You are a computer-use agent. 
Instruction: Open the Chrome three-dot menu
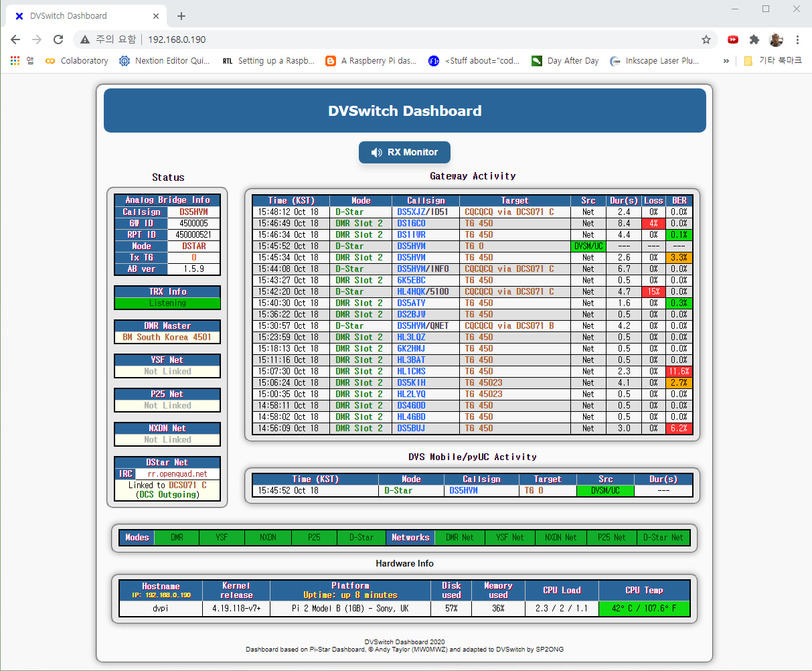(x=798, y=40)
